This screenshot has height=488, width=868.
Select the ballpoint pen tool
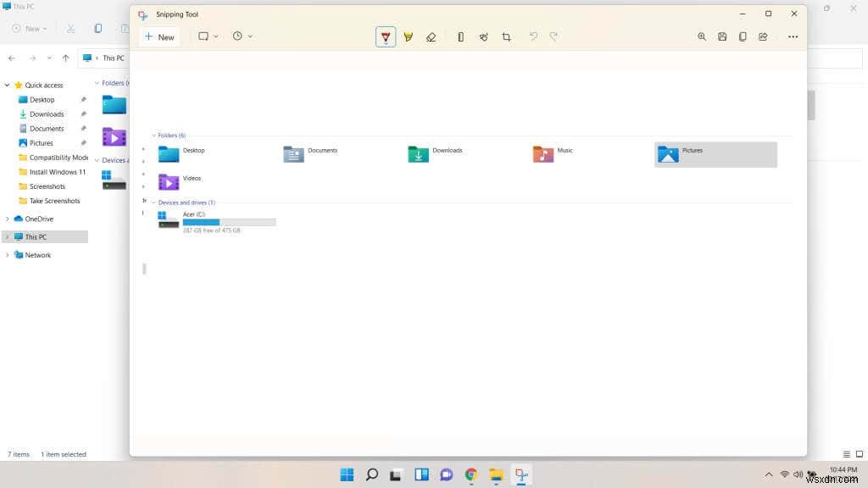coord(386,36)
